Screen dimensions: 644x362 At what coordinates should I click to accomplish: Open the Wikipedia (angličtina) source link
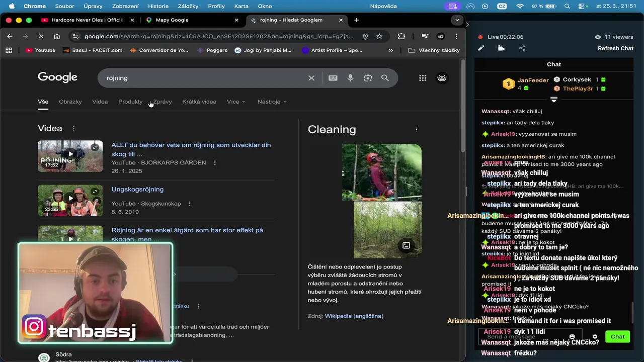click(354, 316)
